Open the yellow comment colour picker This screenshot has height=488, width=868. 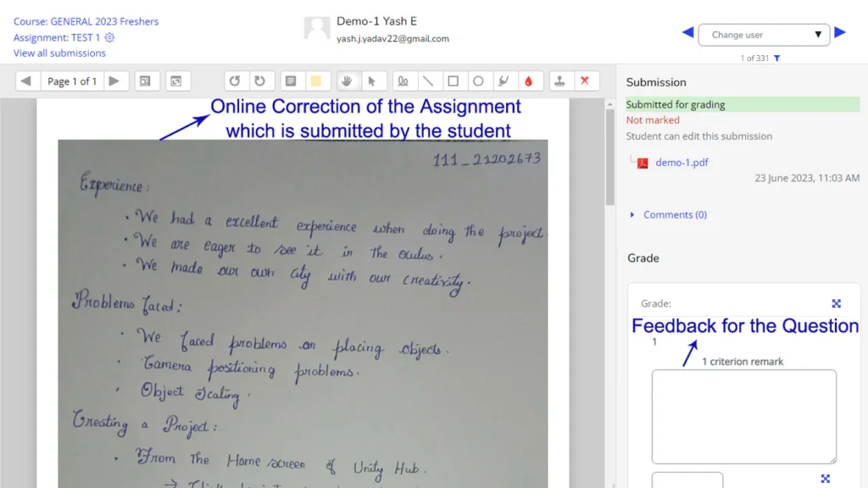pyautogui.click(x=315, y=81)
